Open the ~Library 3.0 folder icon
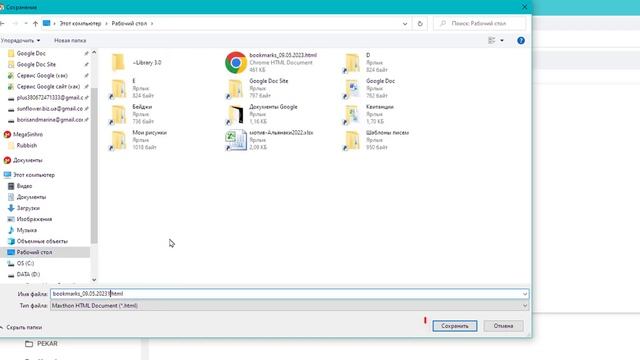 118,62
